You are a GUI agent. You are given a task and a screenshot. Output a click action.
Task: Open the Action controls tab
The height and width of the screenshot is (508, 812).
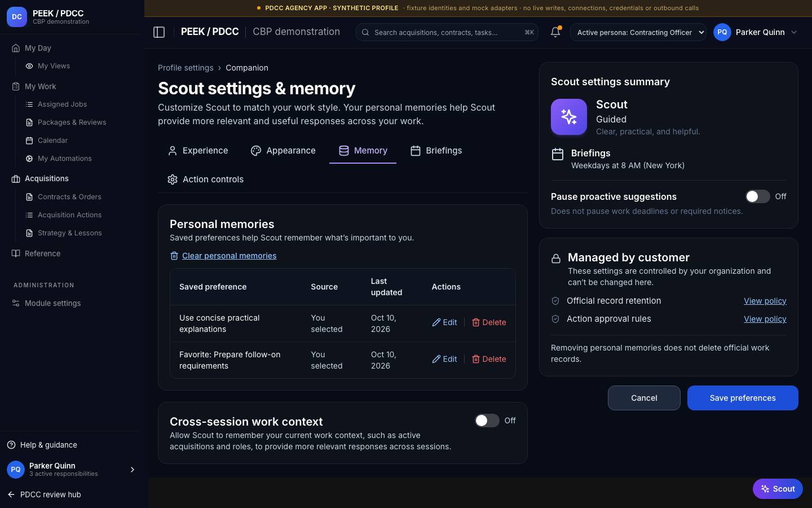pos(205,179)
